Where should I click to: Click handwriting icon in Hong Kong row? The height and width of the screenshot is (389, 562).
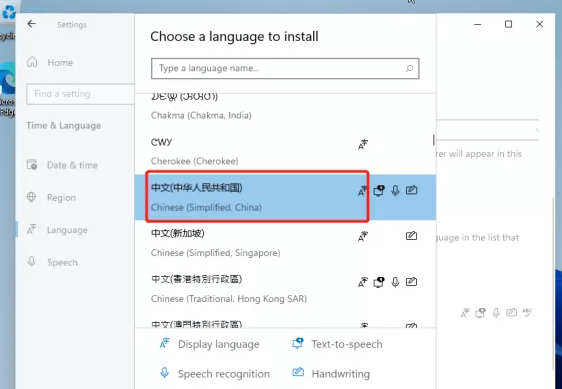click(x=411, y=281)
